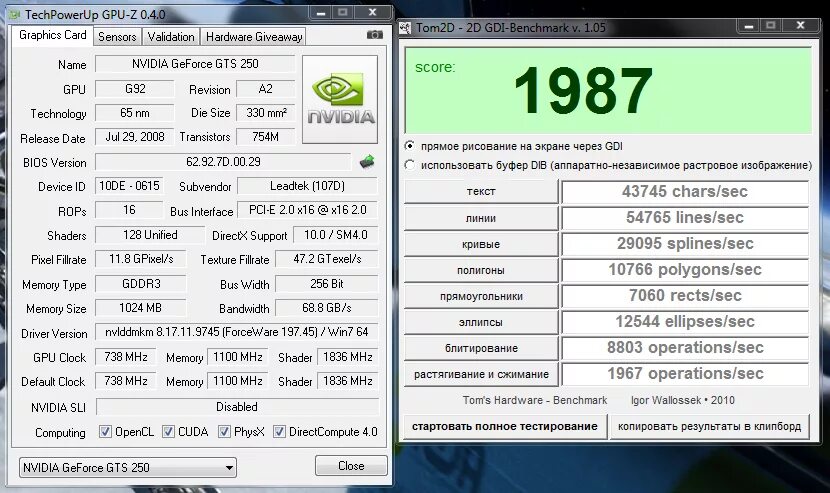This screenshot has height=493, width=830.
Task: Click the Release Date value Jul 29, 2008
Action: pos(135,137)
